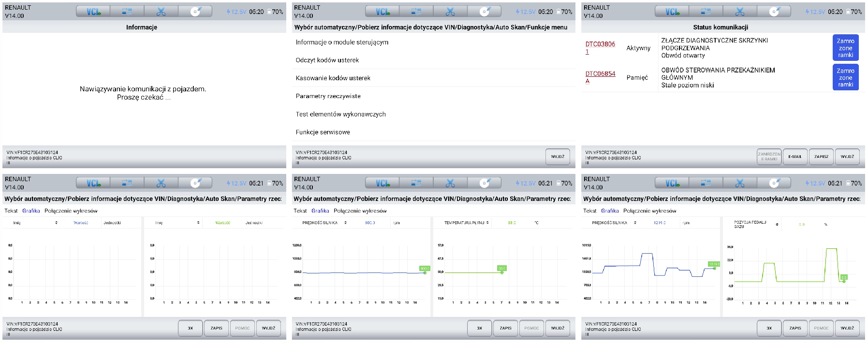This screenshot has width=868, height=343.
Task: Open Test elementów wykonawczych
Action: tap(433, 114)
